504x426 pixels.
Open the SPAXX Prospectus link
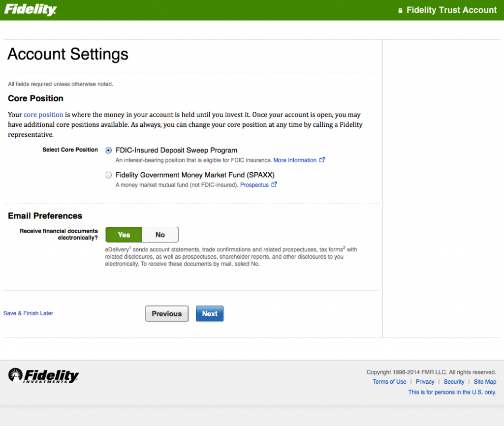254,185
